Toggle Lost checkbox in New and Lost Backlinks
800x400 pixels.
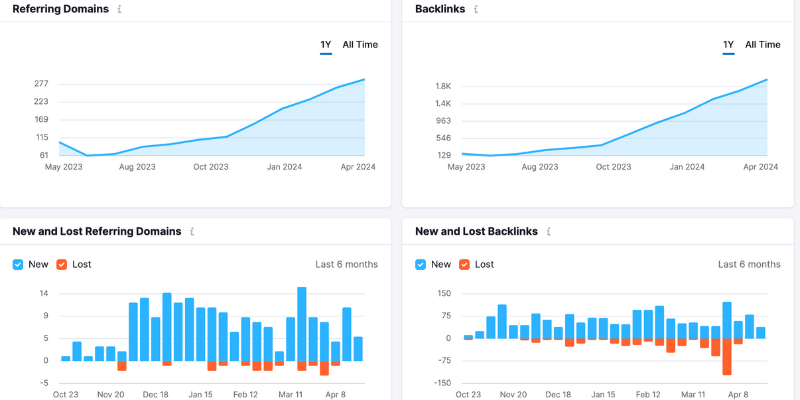[x=465, y=264]
